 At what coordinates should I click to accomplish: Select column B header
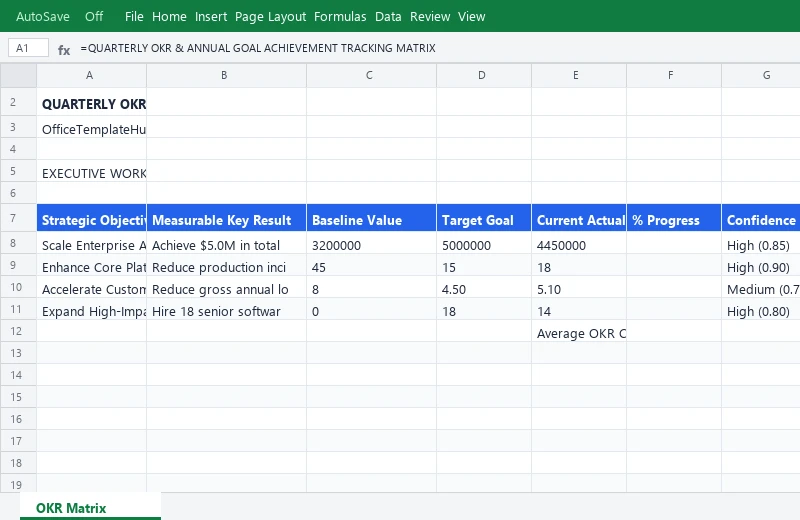pos(226,76)
